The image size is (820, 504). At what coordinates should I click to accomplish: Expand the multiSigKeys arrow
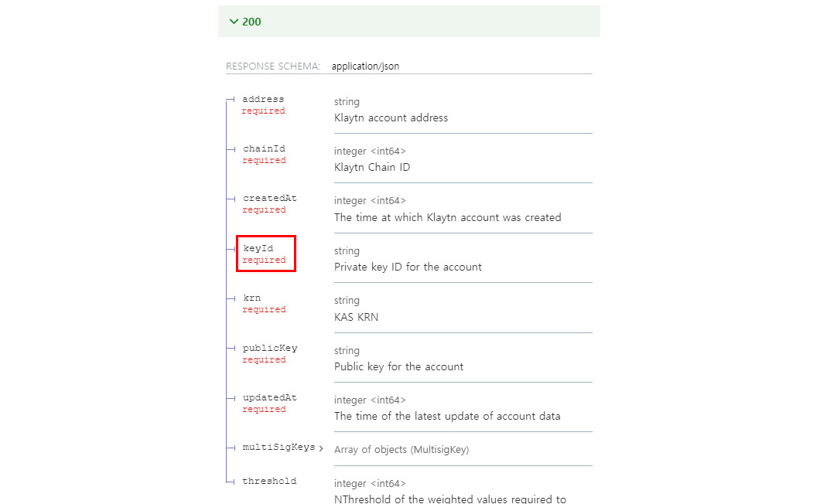click(x=321, y=448)
